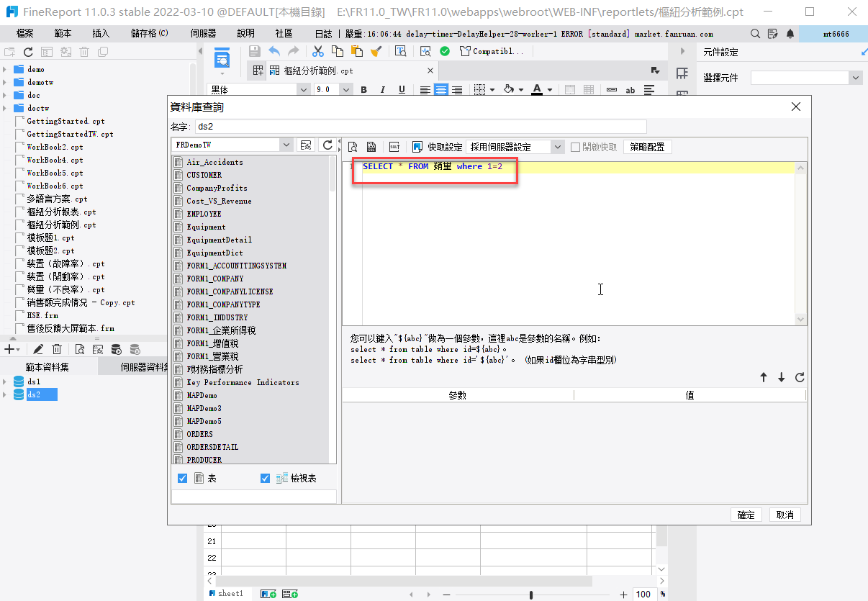Click the undo arrow in main toolbar
The image size is (868, 601).
pyautogui.click(x=274, y=51)
